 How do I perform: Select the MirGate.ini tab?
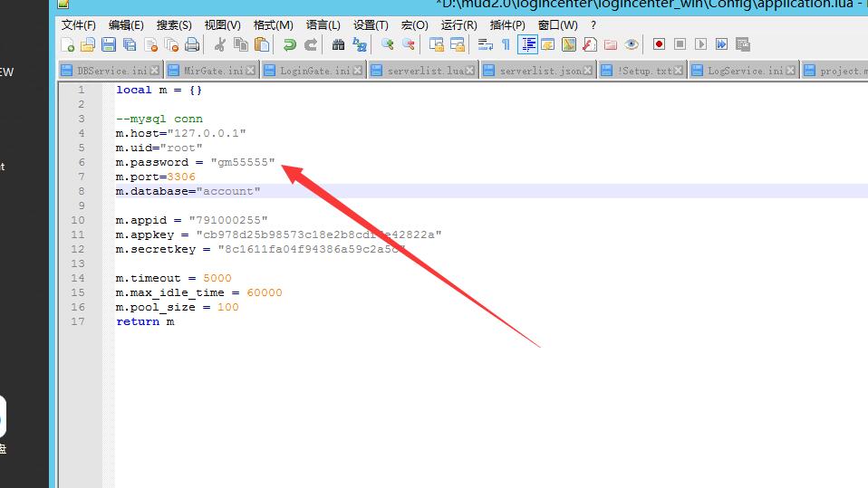coord(213,71)
